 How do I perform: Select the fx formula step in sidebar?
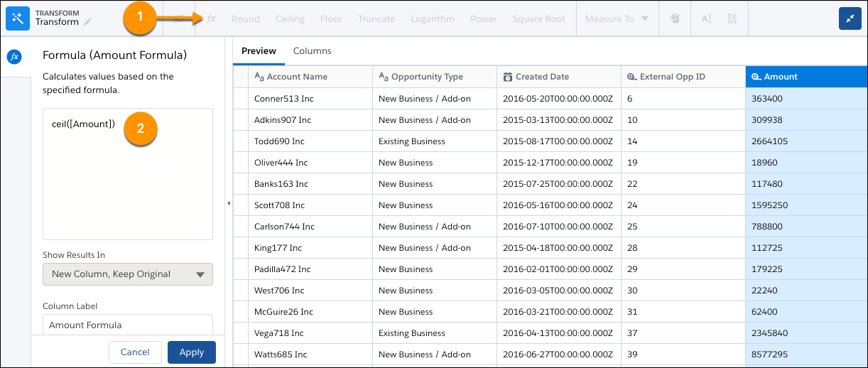click(14, 57)
